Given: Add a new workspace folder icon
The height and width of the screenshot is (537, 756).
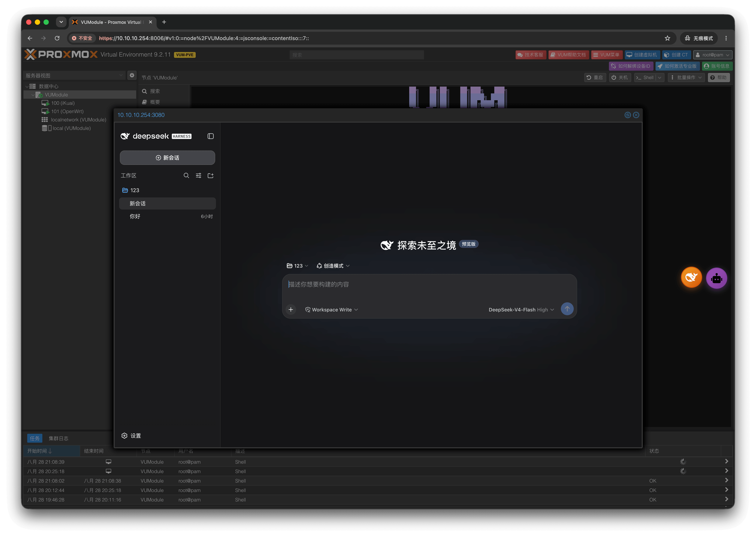Looking at the screenshot, I should click(210, 176).
